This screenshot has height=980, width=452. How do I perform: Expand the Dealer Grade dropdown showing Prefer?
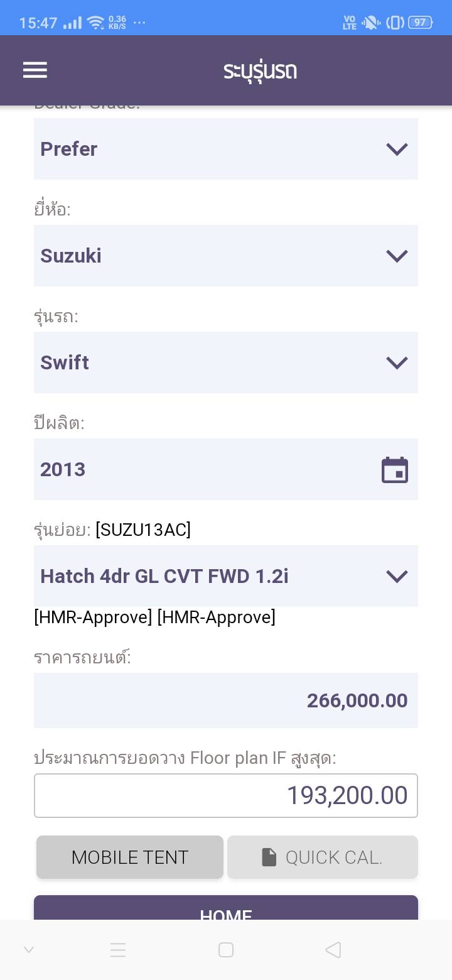coord(226,149)
